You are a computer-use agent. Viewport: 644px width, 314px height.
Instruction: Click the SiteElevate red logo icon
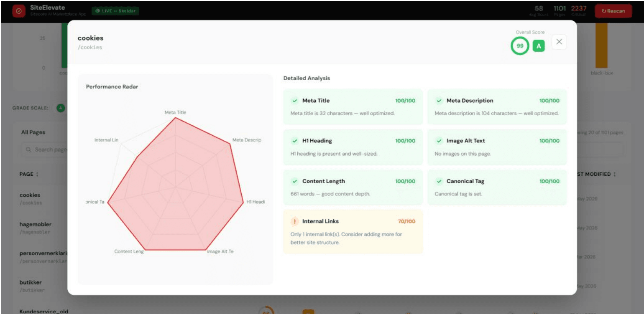coord(18,11)
